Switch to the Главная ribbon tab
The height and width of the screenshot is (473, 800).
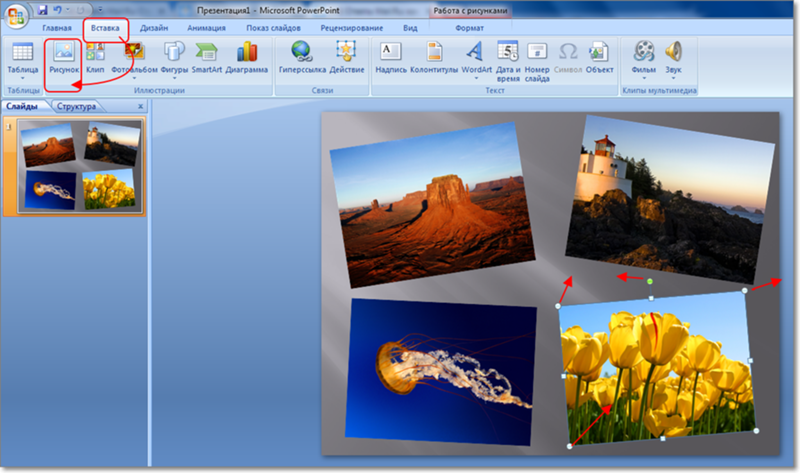(x=57, y=28)
